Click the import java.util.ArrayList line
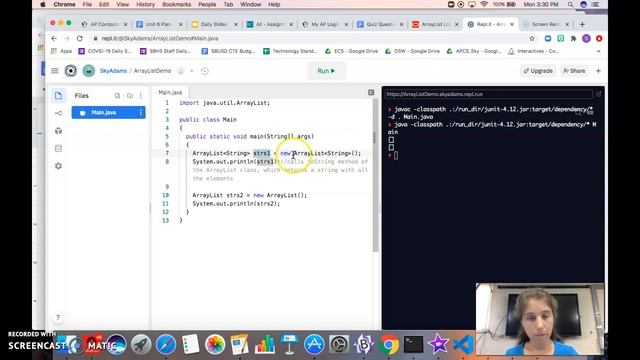640x360 pixels. [x=224, y=103]
